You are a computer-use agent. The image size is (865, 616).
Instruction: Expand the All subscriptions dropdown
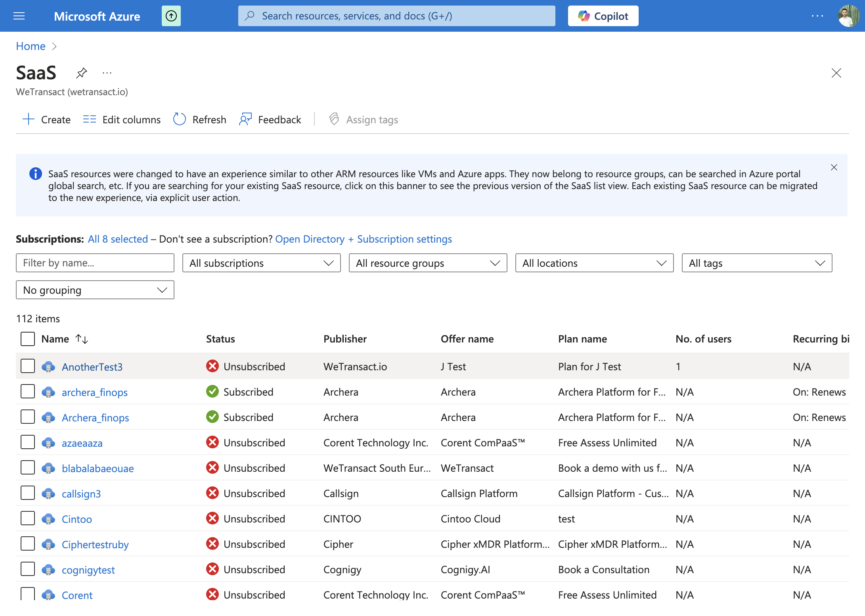(262, 263)
